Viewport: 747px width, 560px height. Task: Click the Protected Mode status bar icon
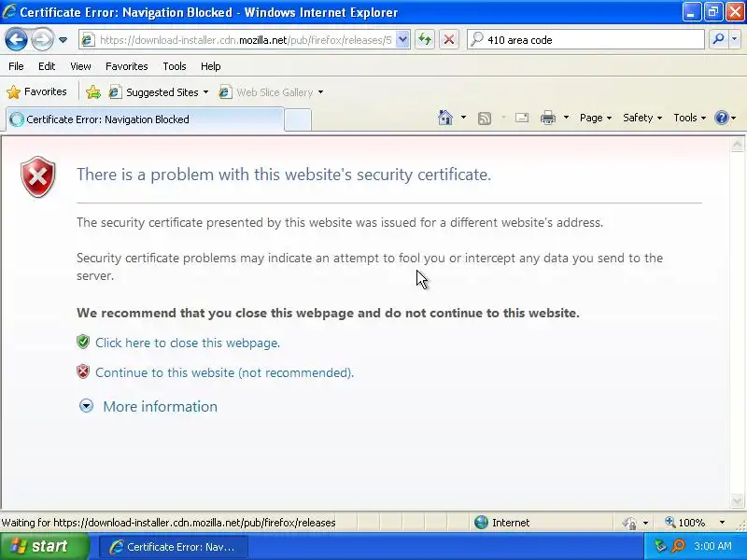(x=629, y=523)
